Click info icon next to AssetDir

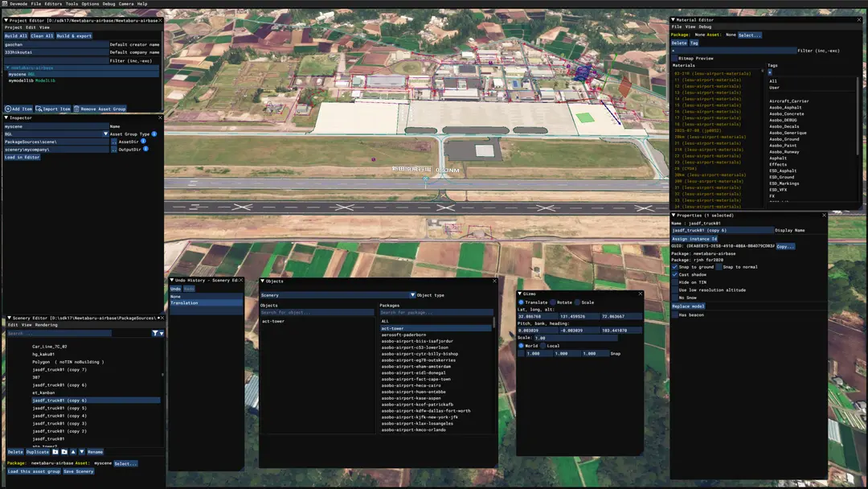143,142
